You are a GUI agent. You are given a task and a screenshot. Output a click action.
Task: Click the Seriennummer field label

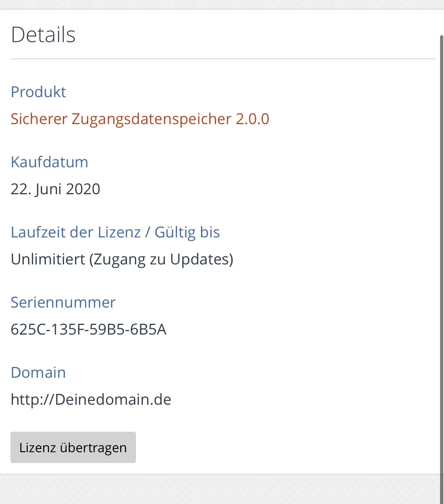(63, 303)
